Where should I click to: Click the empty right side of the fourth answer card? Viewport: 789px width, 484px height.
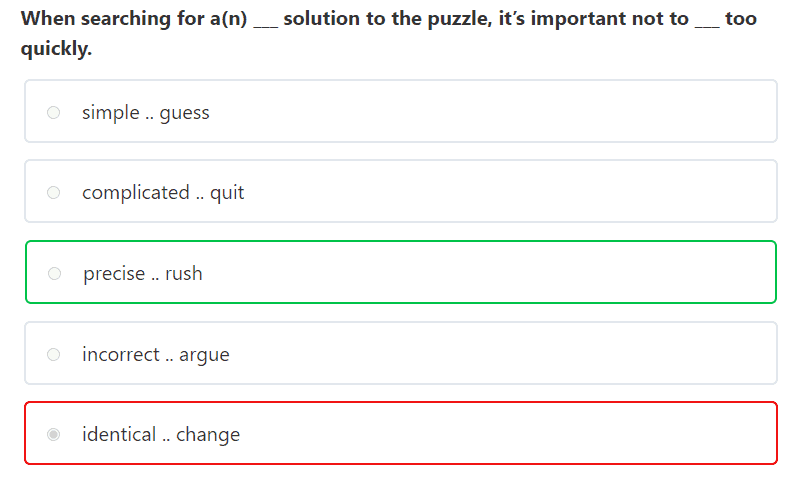click(x=600, y=354)
